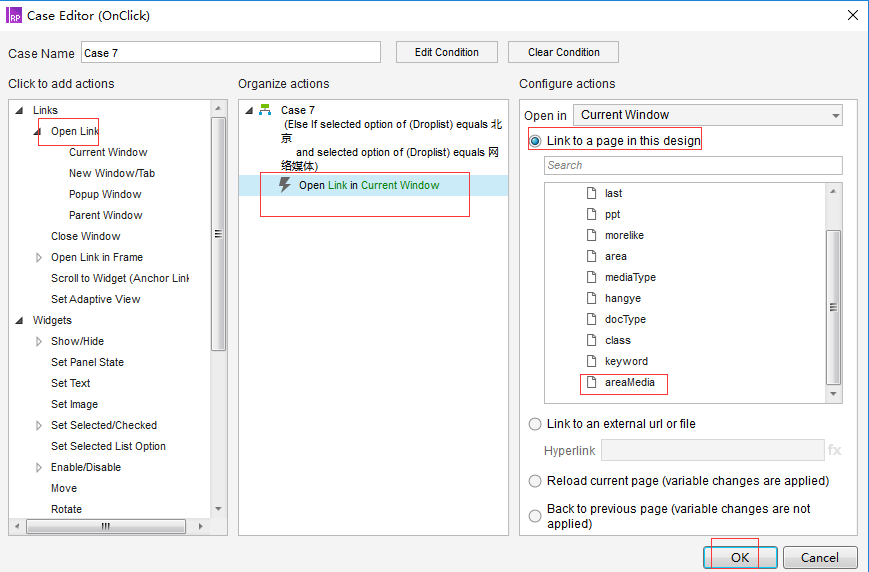Confirm with the OK button

tap(740, 558)
